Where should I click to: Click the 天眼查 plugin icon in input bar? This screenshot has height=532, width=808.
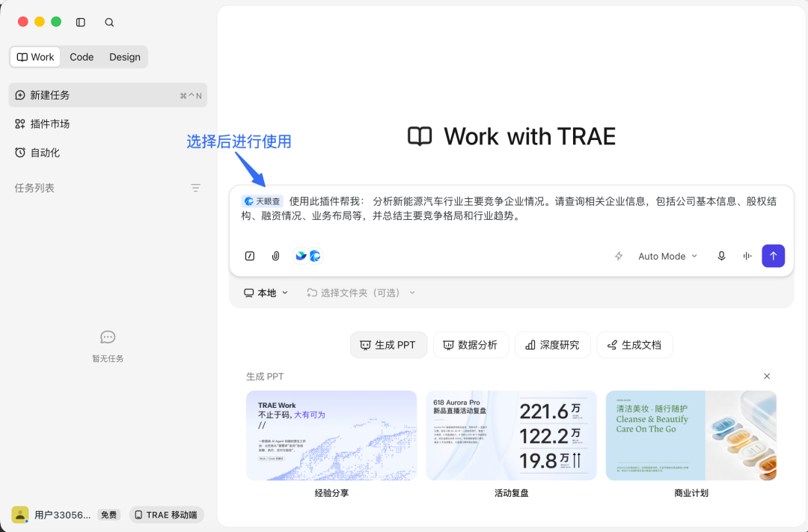[315, 256]
